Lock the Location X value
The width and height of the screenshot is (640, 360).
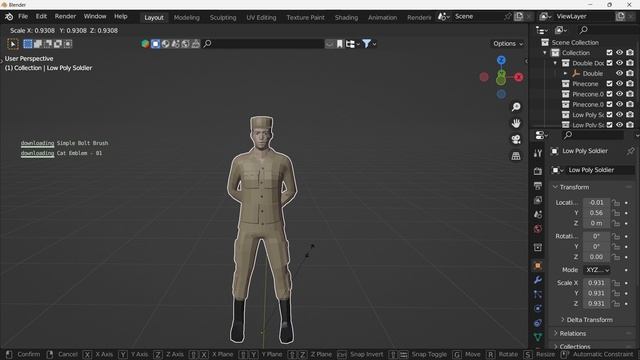[616, 203]
